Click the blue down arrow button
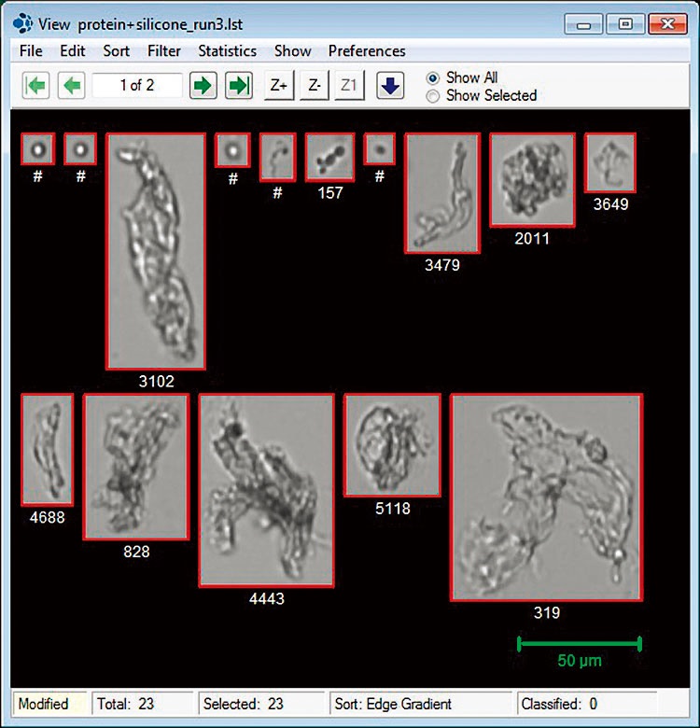700x728 pixels. (x=390, y=86)
